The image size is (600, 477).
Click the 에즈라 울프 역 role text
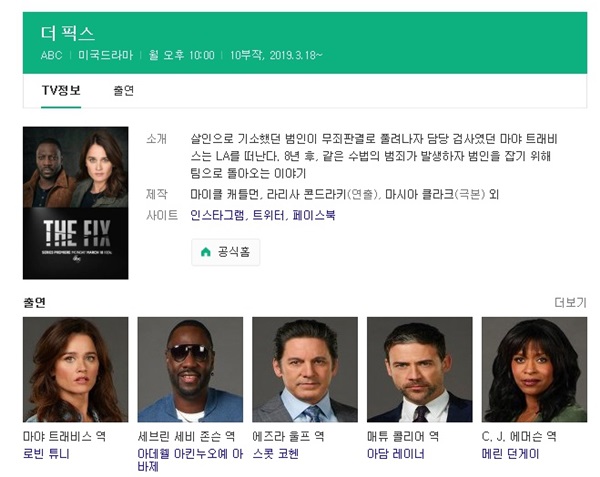[288, 436]
